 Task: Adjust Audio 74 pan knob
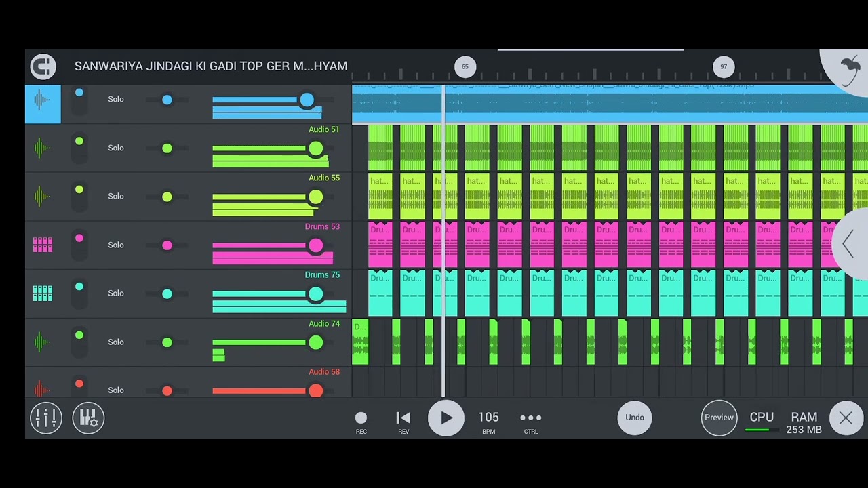coord(167,342)
